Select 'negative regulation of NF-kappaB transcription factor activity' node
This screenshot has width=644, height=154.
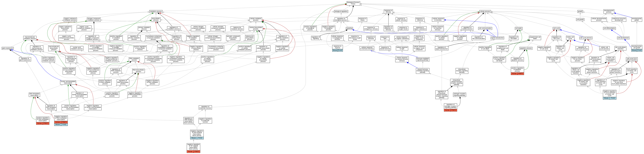(193, 146)
